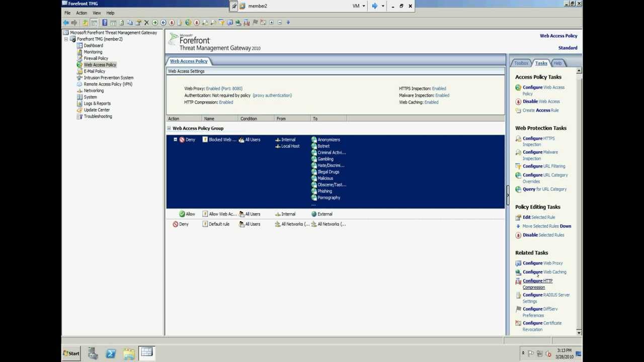Select System in the tree
Viewport: 644px width, 362px height.
click(90, 97)
